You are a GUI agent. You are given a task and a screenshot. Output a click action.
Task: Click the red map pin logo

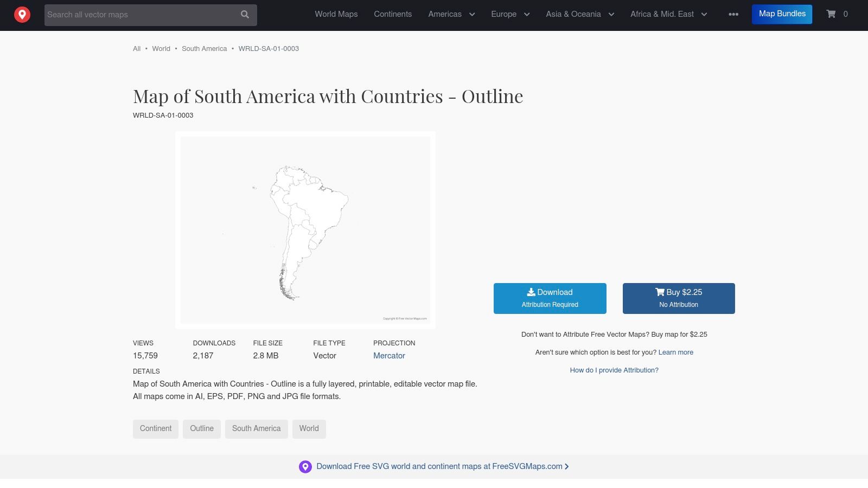click(x=22, y=14)
